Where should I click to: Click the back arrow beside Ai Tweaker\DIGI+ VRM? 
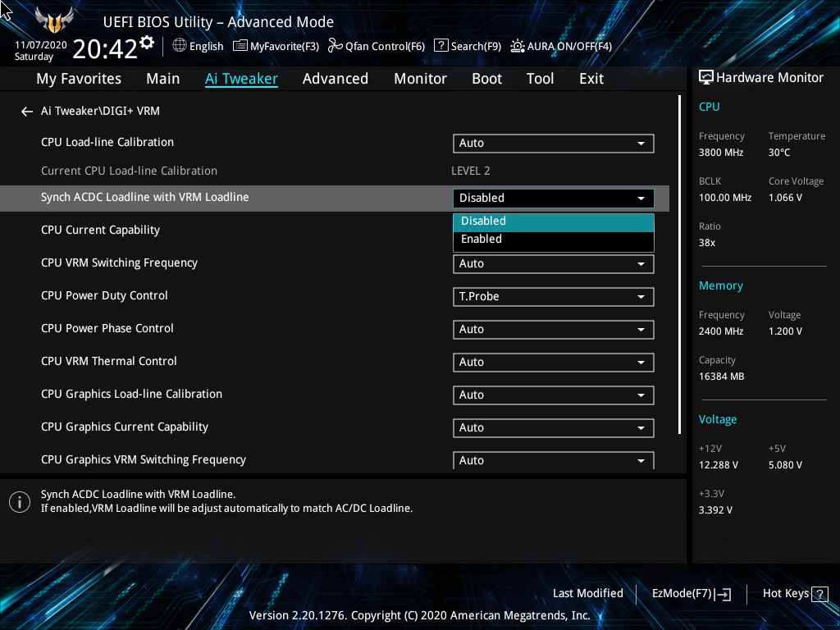[x=27, y=112]
